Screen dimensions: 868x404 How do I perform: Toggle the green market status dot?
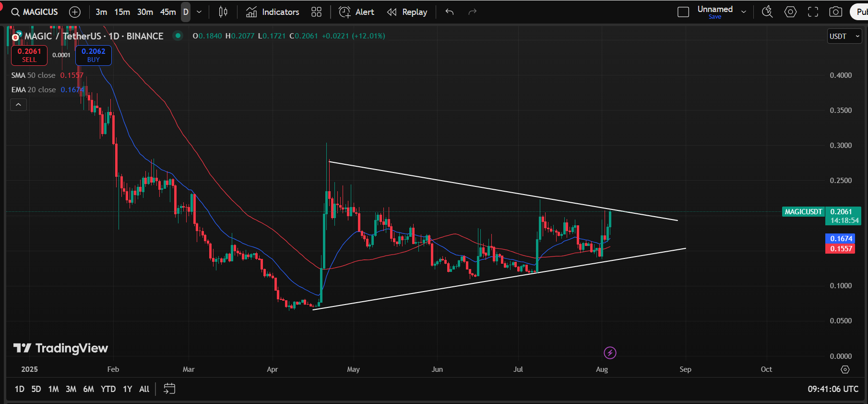[x=178, y=36]
